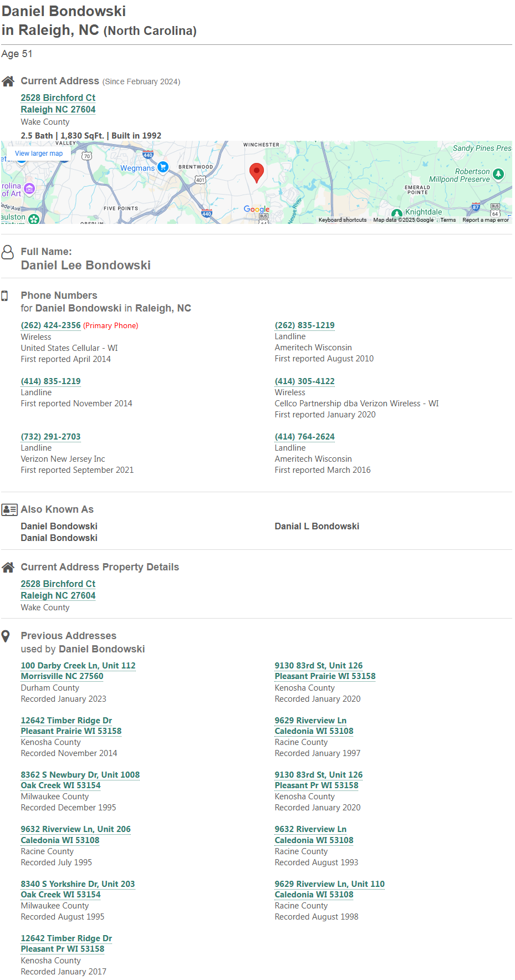Click map Keyboard shortcuts button
515x980 pixels.
[x=343, y=220]
